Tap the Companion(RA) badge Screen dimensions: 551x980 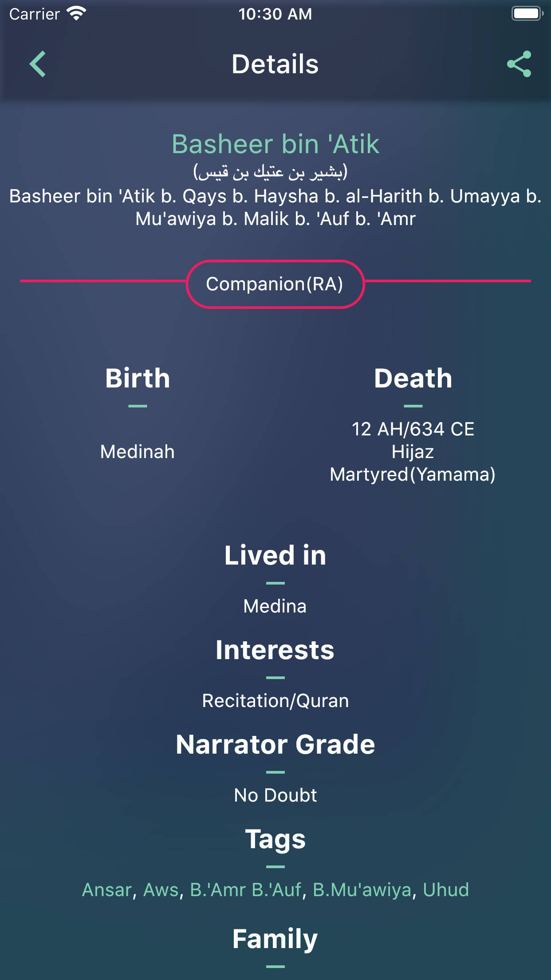(x=275, y=284)
